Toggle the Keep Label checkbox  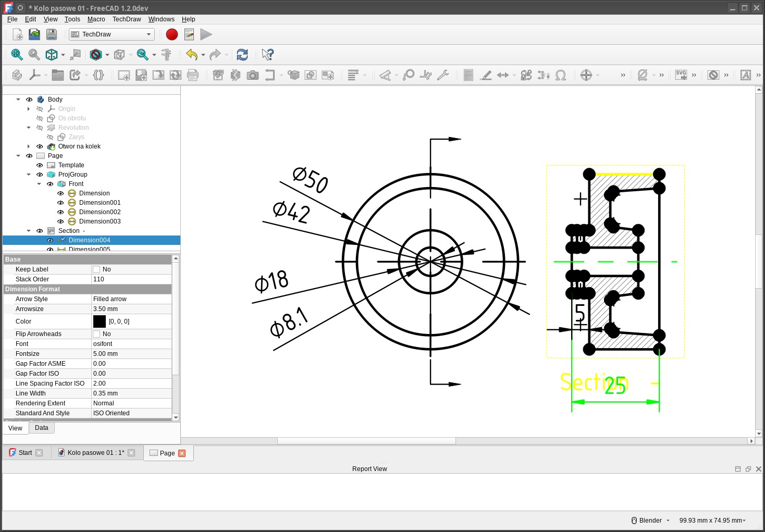(96, 269)
